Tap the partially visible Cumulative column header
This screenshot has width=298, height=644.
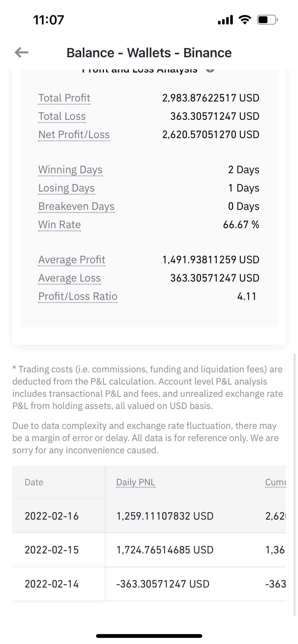tap(275, 482)
